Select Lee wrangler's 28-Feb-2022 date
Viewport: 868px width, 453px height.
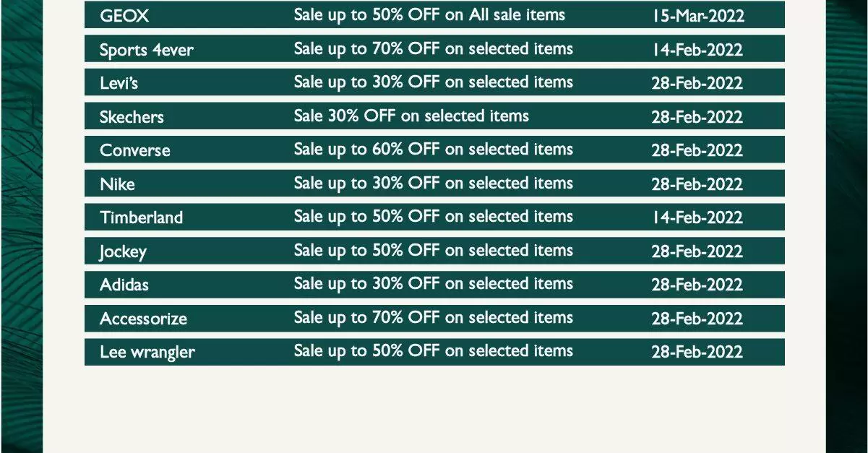[697, 352]
